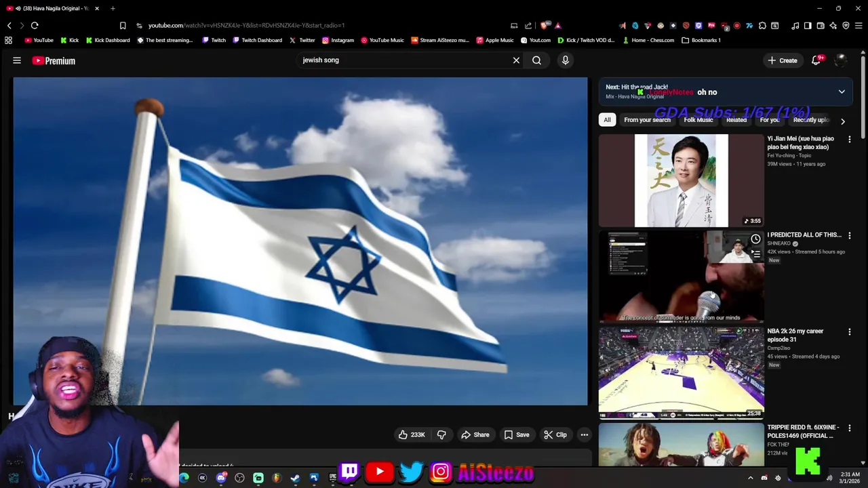The height and width of the screenshot is (488, 868).
Task: Open Steam from the taskbar
Action: 295,478
